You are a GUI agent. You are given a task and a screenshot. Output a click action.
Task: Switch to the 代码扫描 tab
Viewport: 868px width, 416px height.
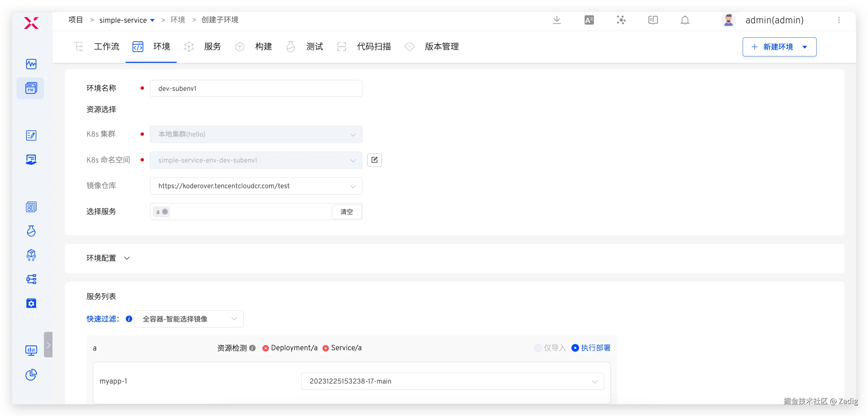364,47
